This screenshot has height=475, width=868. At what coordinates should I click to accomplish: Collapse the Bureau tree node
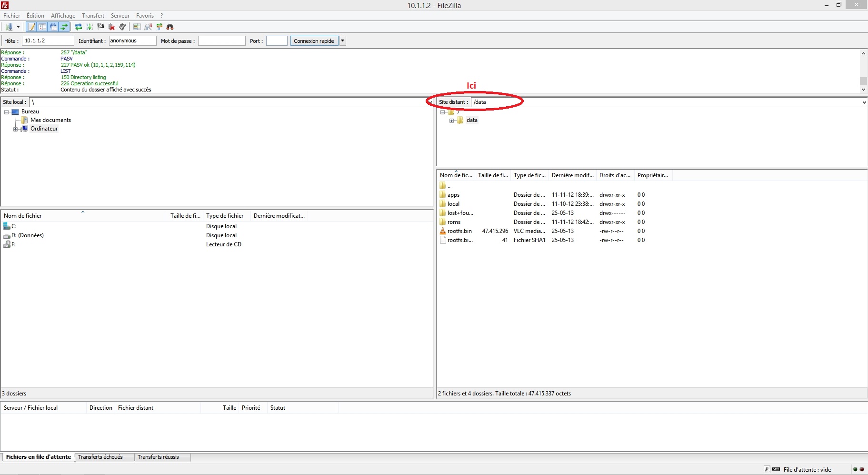(7, 112)
